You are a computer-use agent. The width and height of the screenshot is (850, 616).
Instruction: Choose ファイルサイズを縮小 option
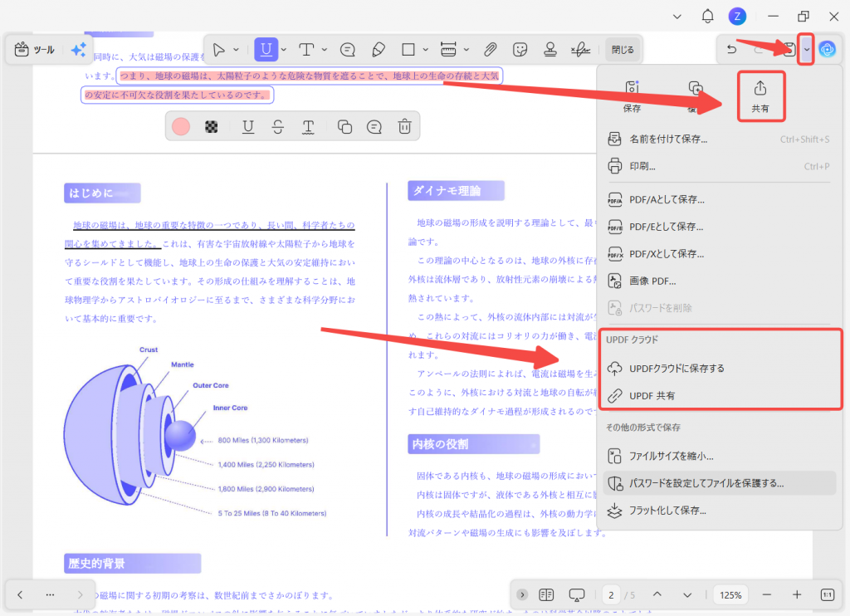pyautogui.click(x=719, y=456)
